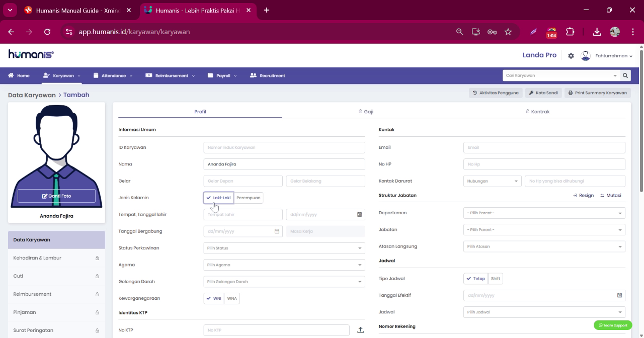
Task: Select Data Karyawan in sidebar
Action: (x=56, y=240)
